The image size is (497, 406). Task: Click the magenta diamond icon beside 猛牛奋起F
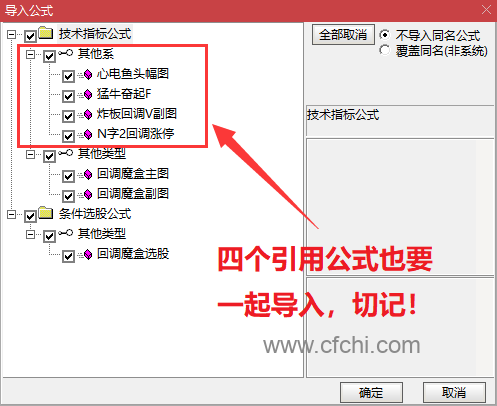pyautogui.click(x=88, y=95)
